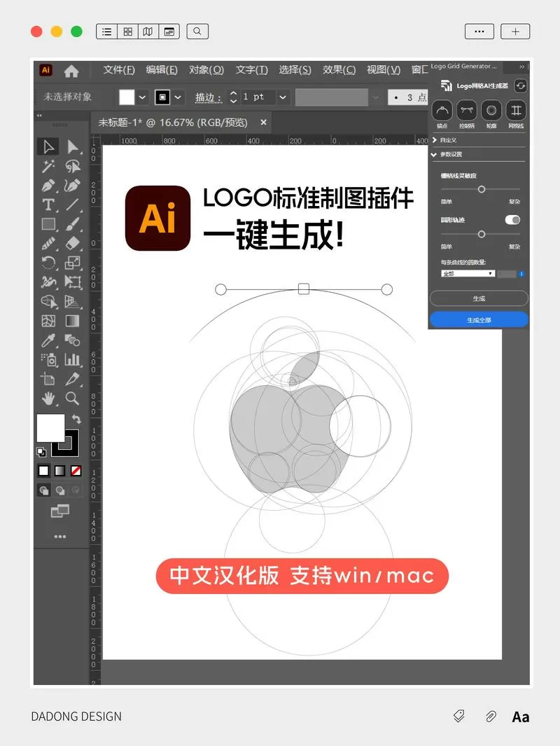Select the Hand tool

pyautogui.click(x=48, y=398)
